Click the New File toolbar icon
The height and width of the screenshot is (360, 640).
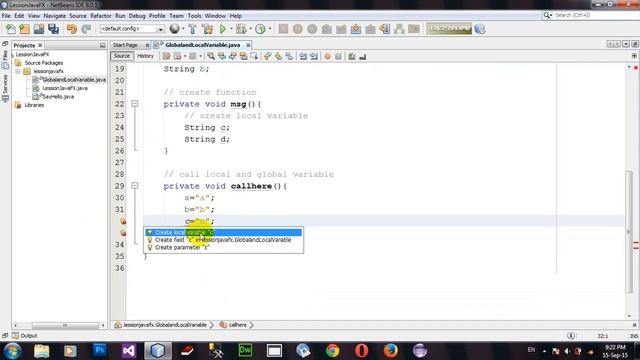pos(10,29)
